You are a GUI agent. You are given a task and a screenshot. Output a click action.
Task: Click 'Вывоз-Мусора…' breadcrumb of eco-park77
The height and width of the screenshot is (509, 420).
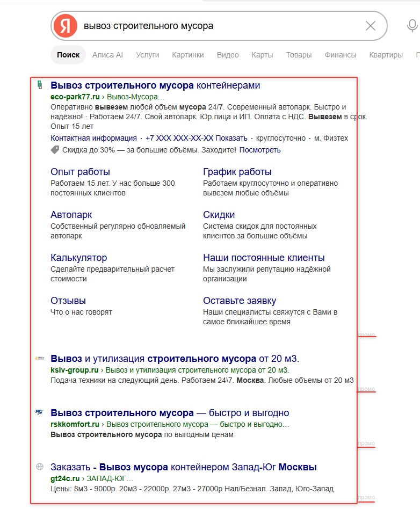[x=136, y=97]
